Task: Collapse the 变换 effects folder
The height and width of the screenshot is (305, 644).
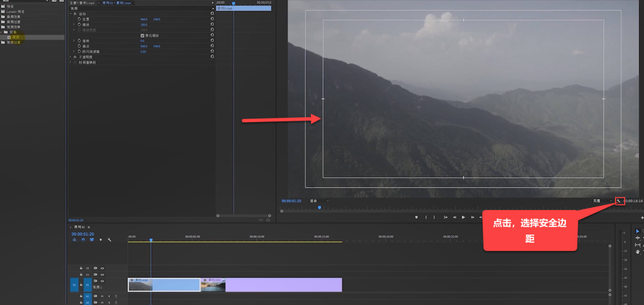Action: tap(1, 32)
